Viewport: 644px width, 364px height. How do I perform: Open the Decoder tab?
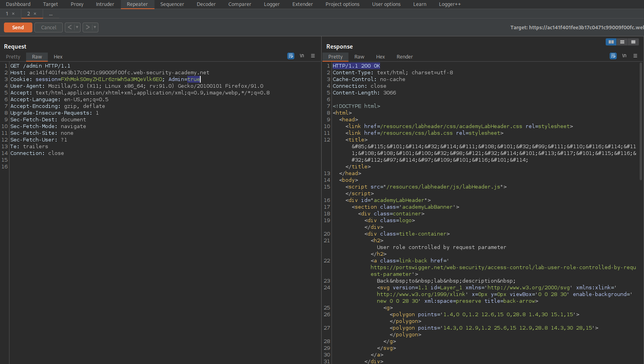(x=206, y=4)
